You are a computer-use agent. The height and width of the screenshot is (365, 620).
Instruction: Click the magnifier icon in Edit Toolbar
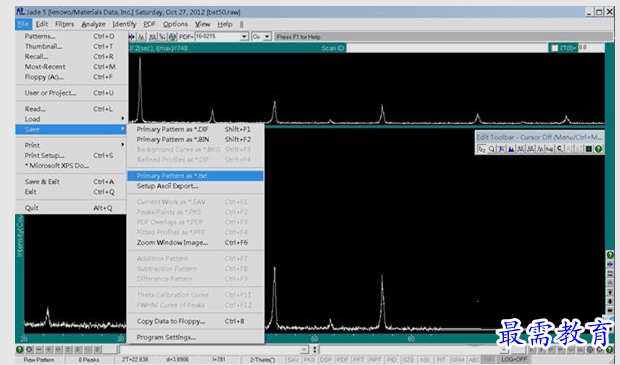coord(491,149)
